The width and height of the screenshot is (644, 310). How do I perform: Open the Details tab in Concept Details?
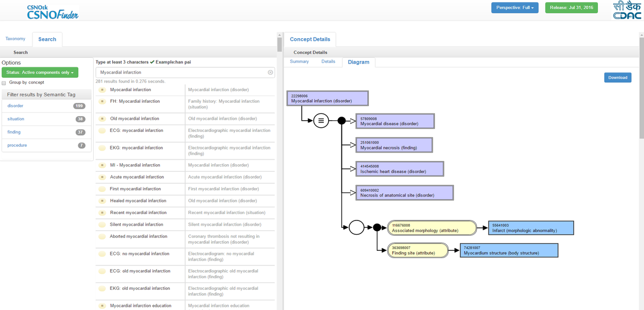[x=328, y=61]
